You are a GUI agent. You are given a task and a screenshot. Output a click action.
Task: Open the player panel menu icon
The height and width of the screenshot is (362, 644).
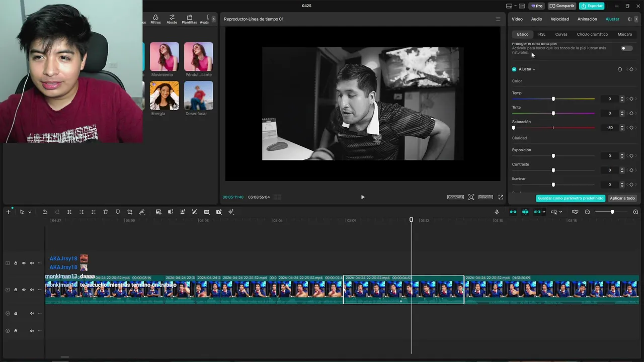coord(498,19)
